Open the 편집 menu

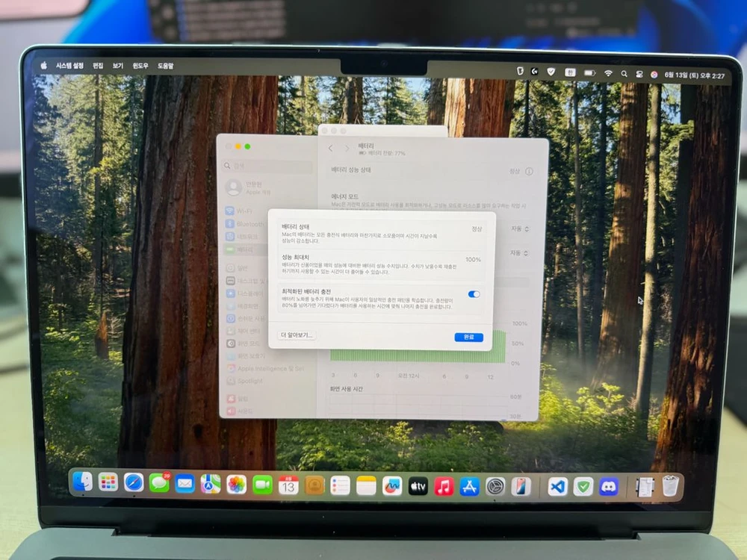98,66
